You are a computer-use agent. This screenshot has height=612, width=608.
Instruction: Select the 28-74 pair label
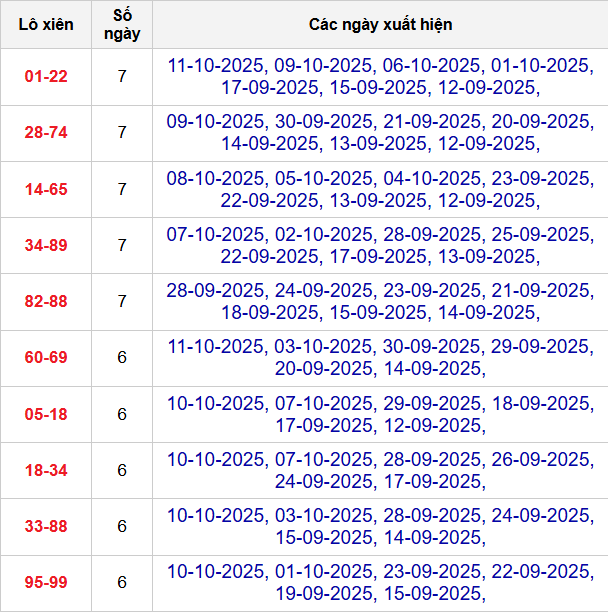[x=46, y=132]
